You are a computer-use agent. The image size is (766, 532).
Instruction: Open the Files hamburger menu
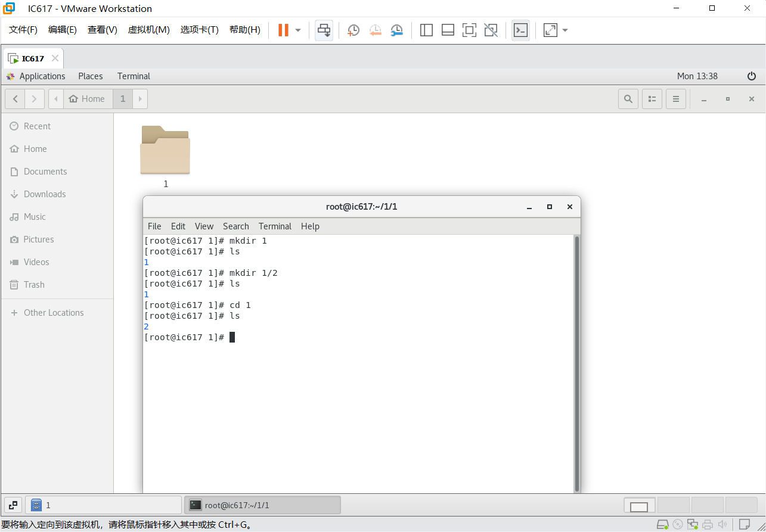click(676, 99)
